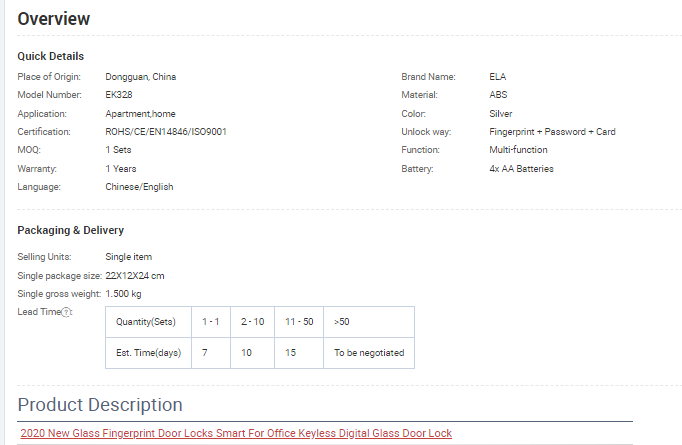Click the Dongguan, China origin value
The width and height of the screenshot is (682, 445).
[141, 77]
